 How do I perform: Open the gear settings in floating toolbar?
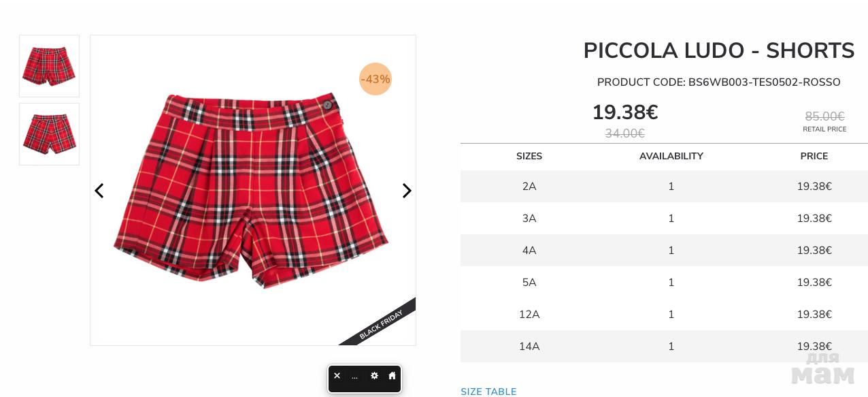coord(374,376)
